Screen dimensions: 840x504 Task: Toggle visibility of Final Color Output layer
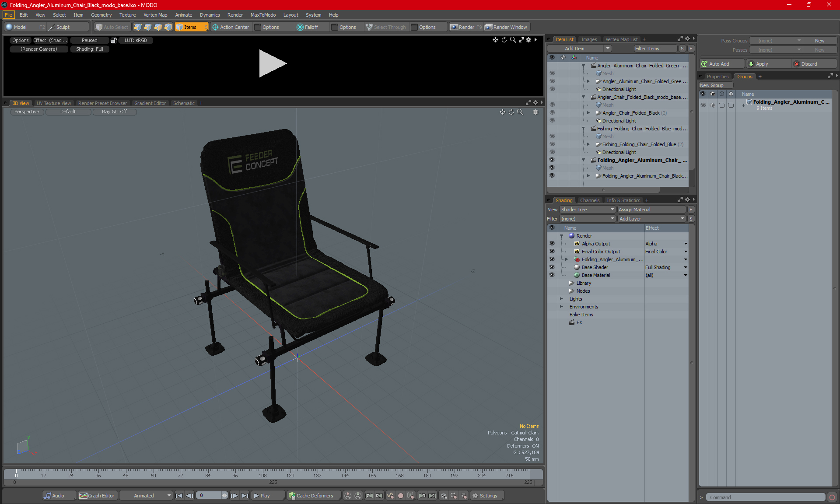coord(552,252)
